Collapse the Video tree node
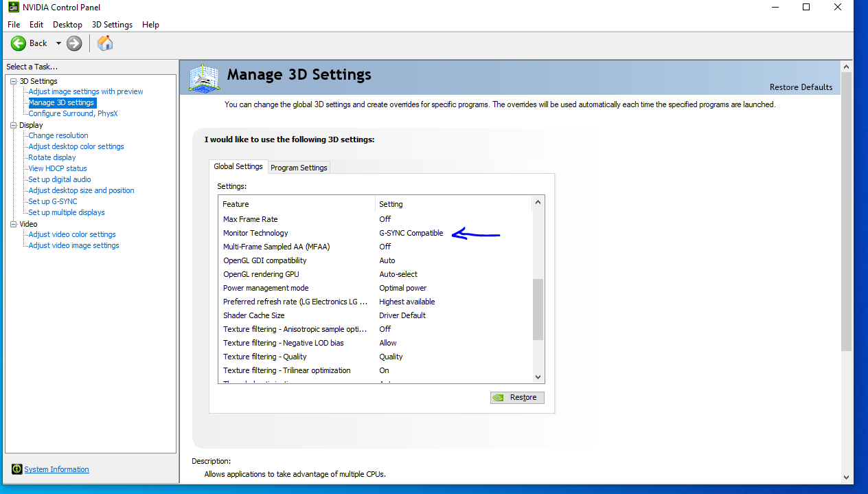This screenshot has height=494, width=868. (13, 224)
